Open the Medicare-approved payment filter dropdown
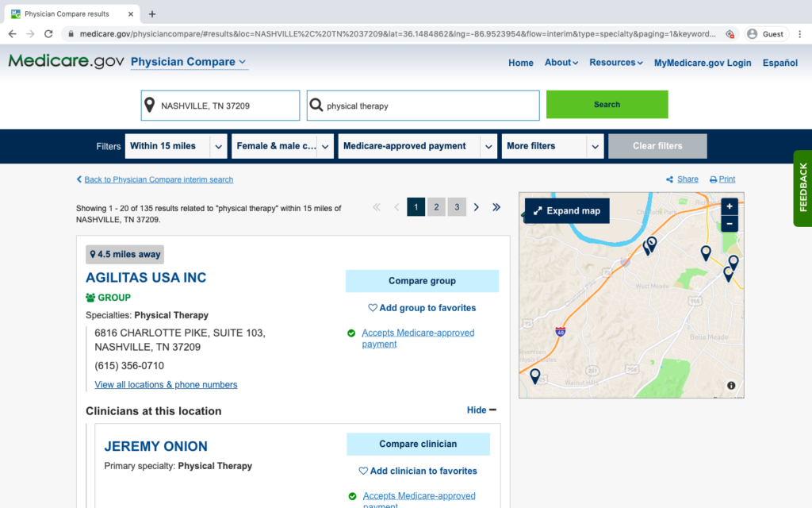The image size is (812, 508). (417, 146)
